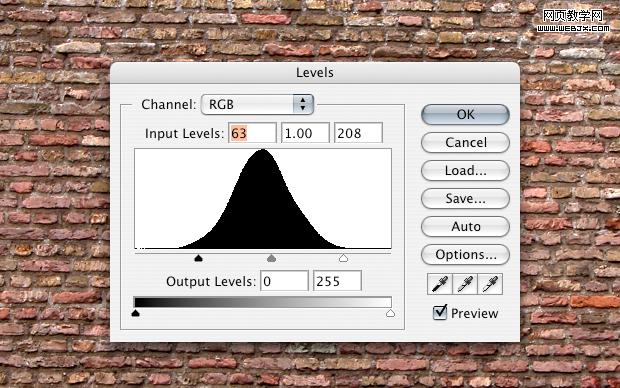Select the white input highlight slider
The height and width of the screenshot is (388, 620).
point(343,258)
